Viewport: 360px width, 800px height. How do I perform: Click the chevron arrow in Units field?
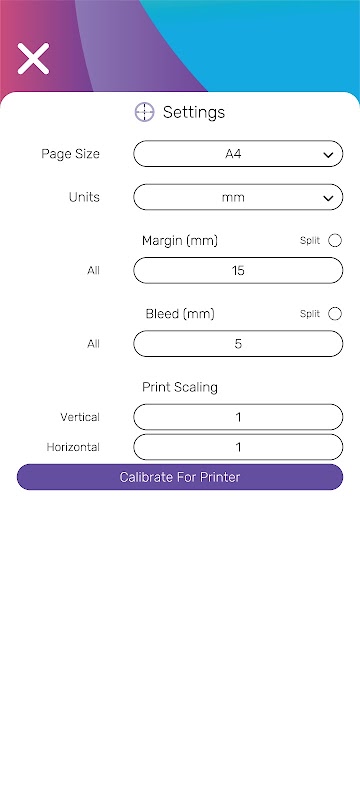click(328, 198)
